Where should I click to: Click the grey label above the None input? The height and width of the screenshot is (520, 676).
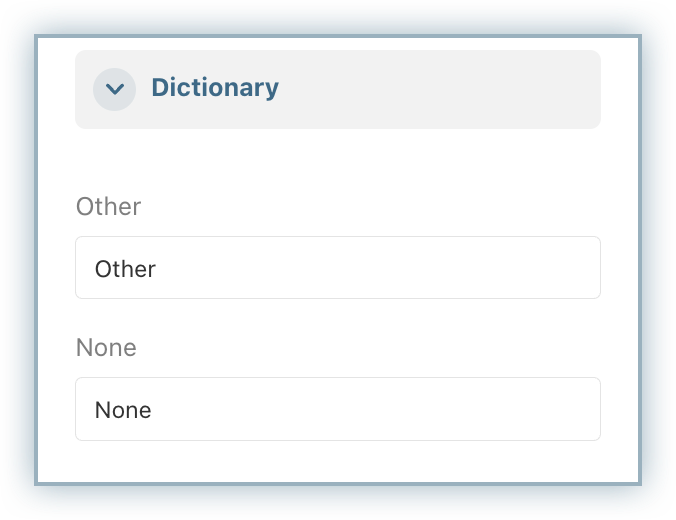point(106,348)
